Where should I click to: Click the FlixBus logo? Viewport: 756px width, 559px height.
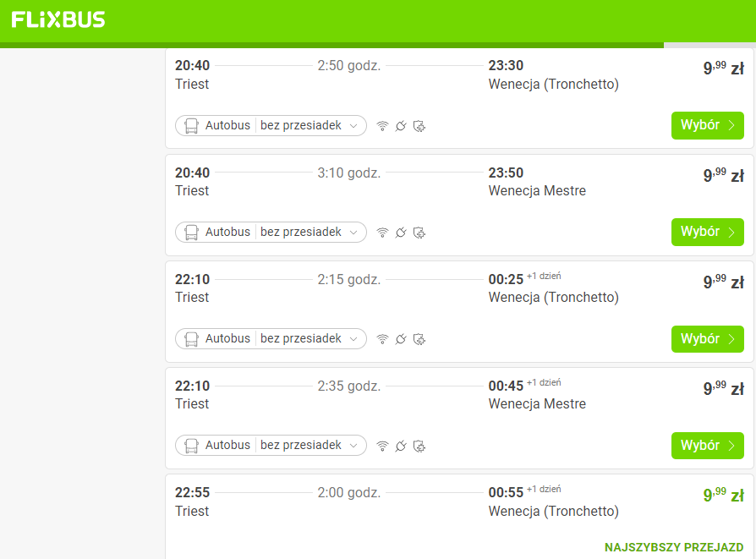(58, 19)
